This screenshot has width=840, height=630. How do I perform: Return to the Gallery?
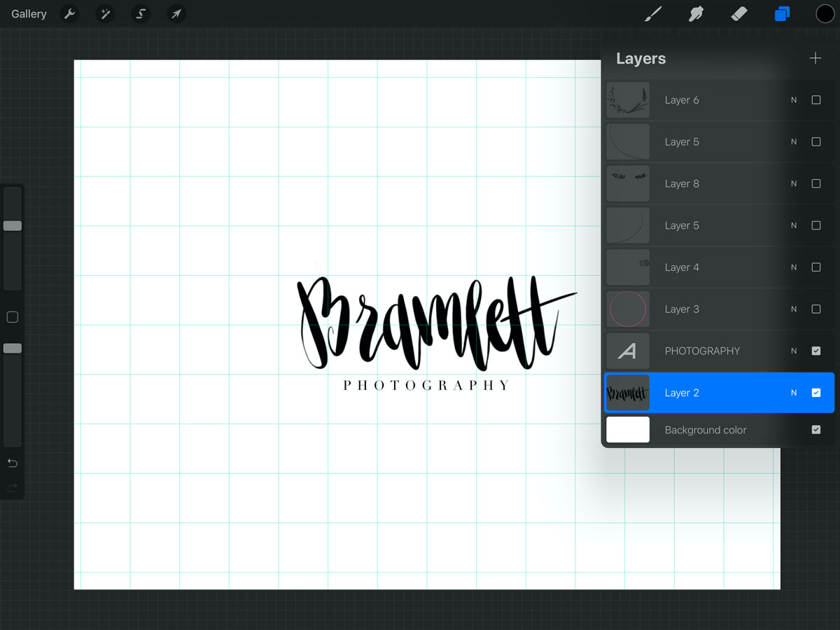click(28, 13)
